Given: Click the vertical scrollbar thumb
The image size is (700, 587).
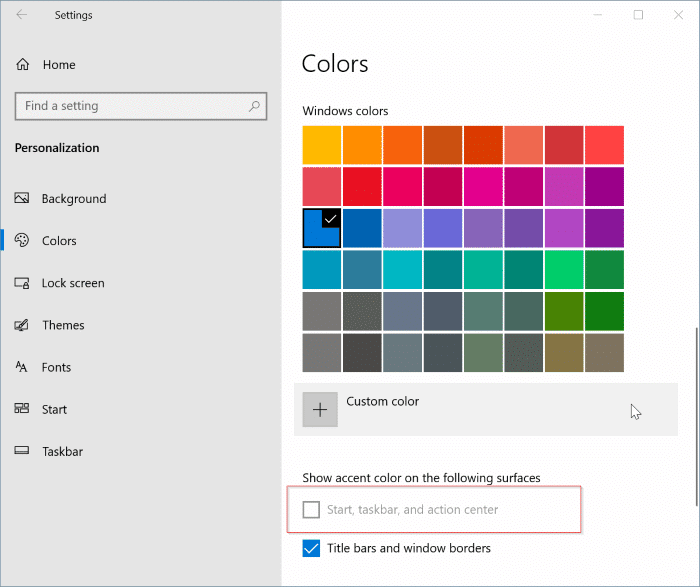Looking at the screenshot, I should pyautogui.click(x=696, y=415).
